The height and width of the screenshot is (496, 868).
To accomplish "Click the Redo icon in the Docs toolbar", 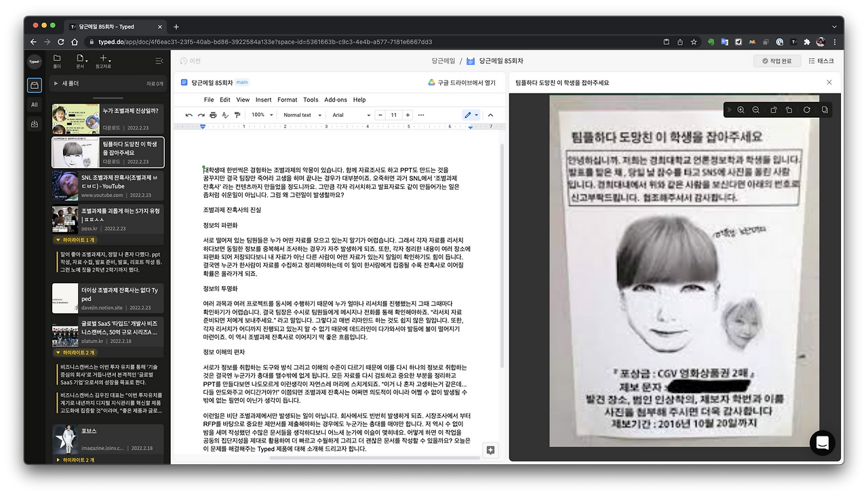I will click(201, 115).
